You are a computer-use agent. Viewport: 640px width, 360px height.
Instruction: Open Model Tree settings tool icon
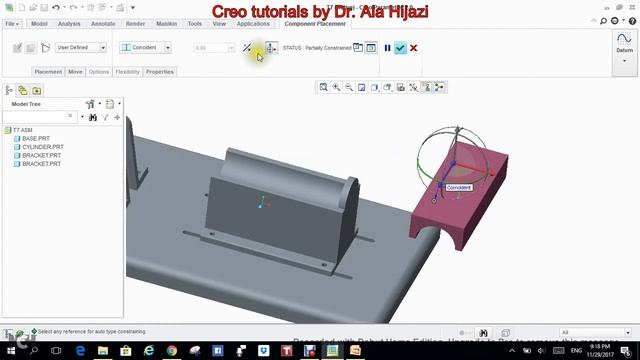pyautogui.click(x=90, y=104)
